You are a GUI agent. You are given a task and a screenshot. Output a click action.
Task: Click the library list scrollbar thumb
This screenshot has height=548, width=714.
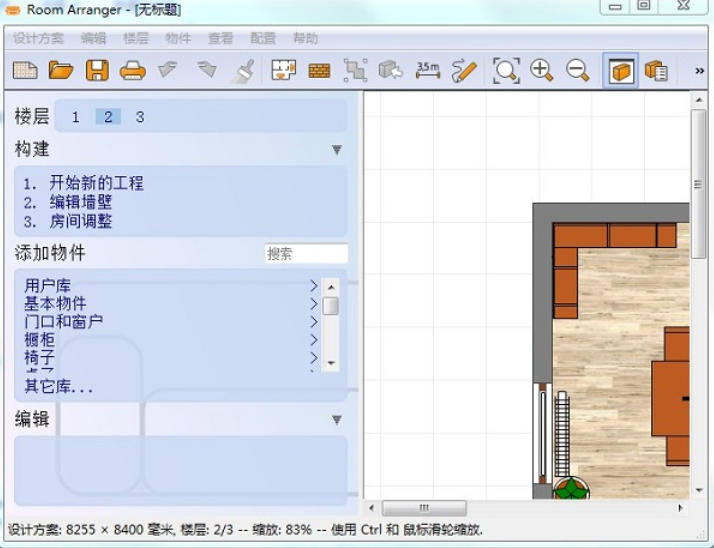(331, 306)
